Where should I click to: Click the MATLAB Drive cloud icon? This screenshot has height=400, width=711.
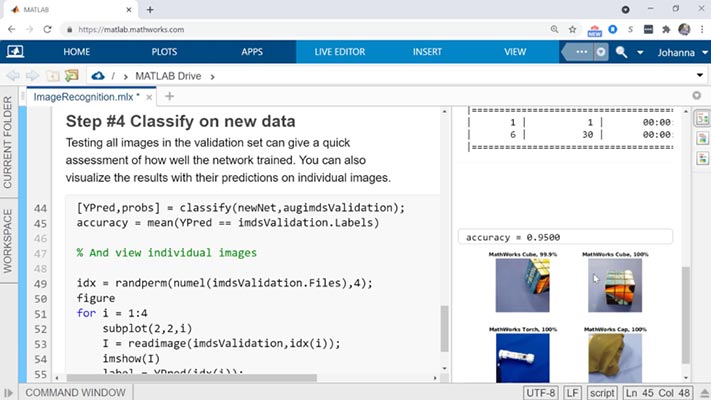pyautogui.click(x=98, y=76)
